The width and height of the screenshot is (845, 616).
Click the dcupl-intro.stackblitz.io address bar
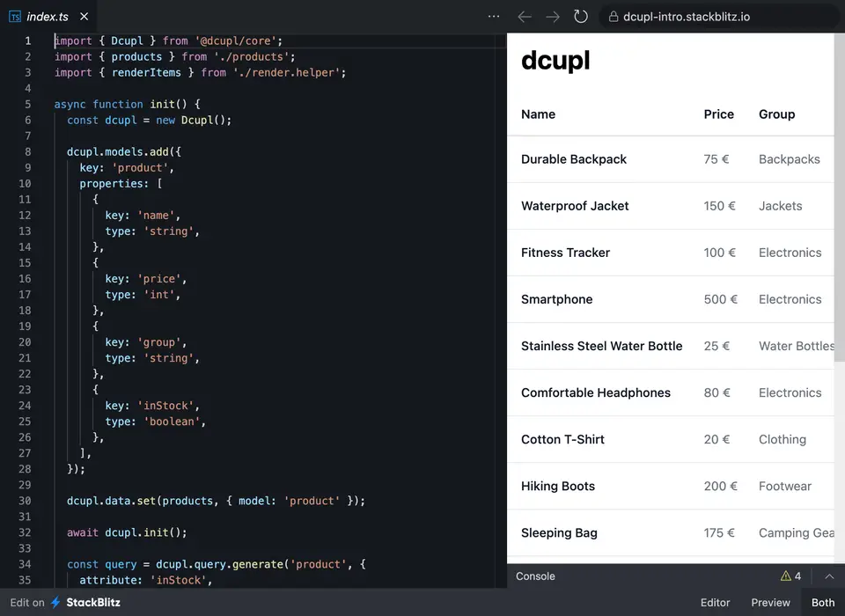click(x=695, y=16)
